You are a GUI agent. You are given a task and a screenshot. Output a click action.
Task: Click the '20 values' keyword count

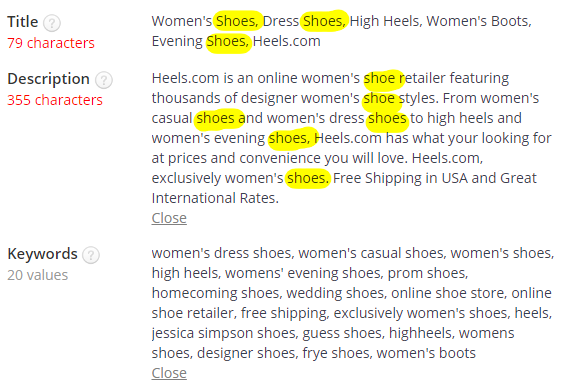coord(38,275)
